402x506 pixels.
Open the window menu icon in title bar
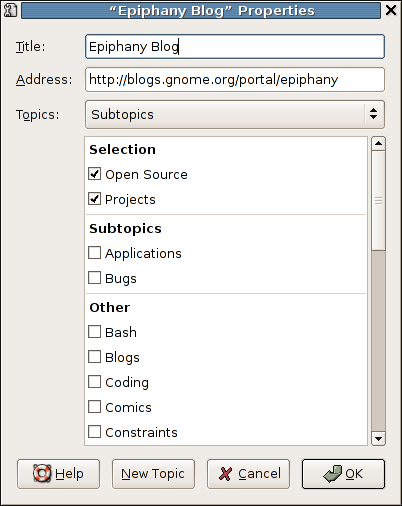click(x=10, y=10)
